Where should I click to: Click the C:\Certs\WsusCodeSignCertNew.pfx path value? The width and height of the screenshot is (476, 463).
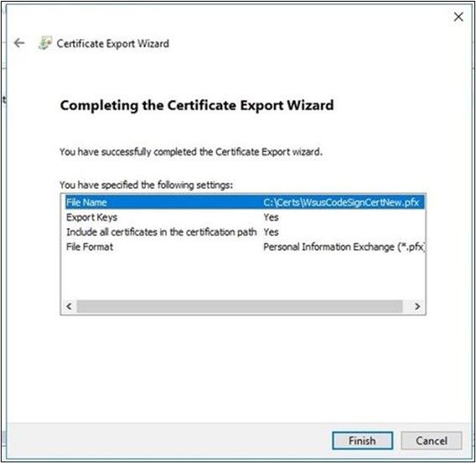[x=341, y=202]
